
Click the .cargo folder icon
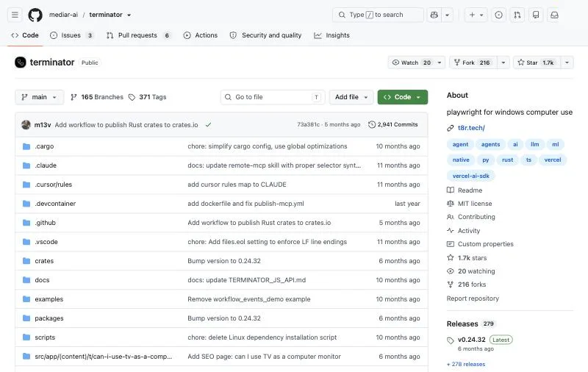26,146
